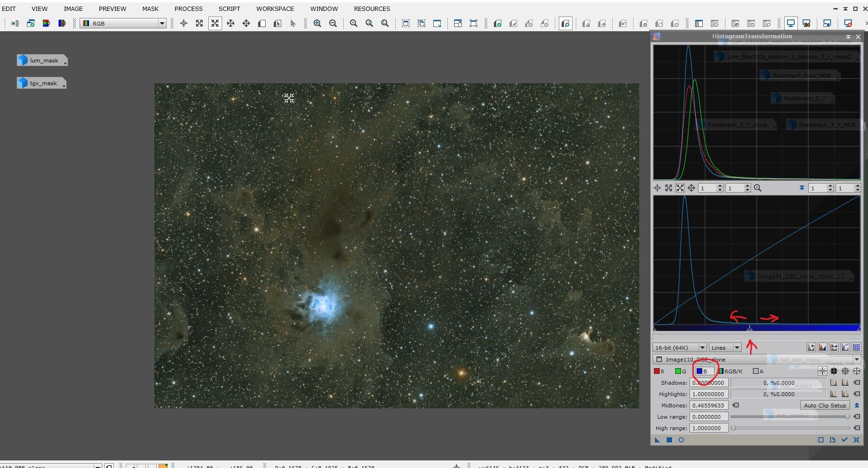This screenshot has height=468, width=868.
Task: Expand the Image110_DBE_clone view selector
Action: point(856,359)
